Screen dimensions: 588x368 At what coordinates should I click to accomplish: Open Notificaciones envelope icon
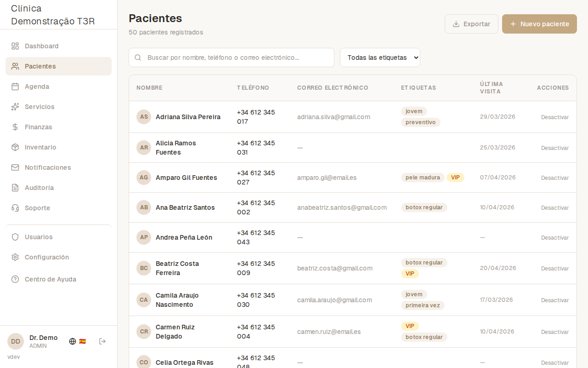click(15, 167)
